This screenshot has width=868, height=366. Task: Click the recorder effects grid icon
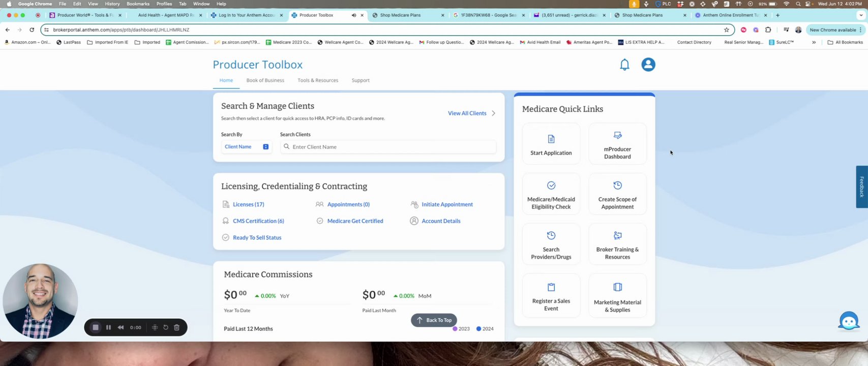tap(155, 327)
